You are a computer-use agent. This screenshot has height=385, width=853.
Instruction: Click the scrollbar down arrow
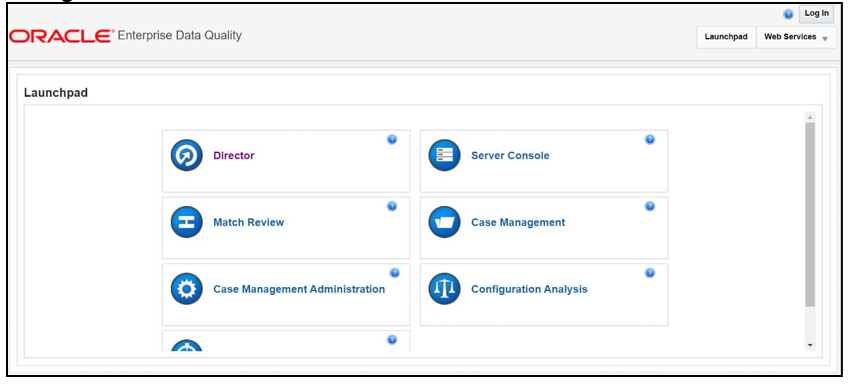coord(810,345)
